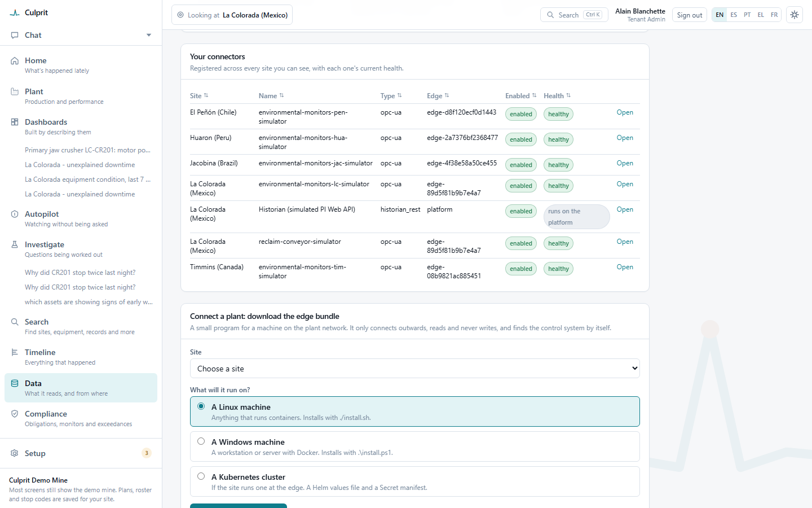Image resolution: width=812 pixels, height=508 pixels.
Task: Open the El Peñón (Chile) connector
Action: (x=625, y=112)
